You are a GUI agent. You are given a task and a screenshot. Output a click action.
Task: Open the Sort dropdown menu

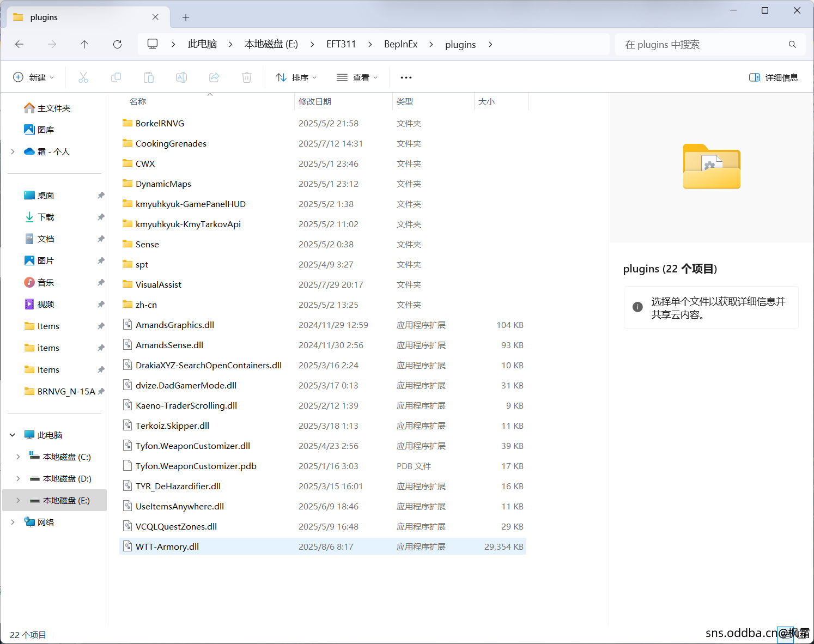296,77
